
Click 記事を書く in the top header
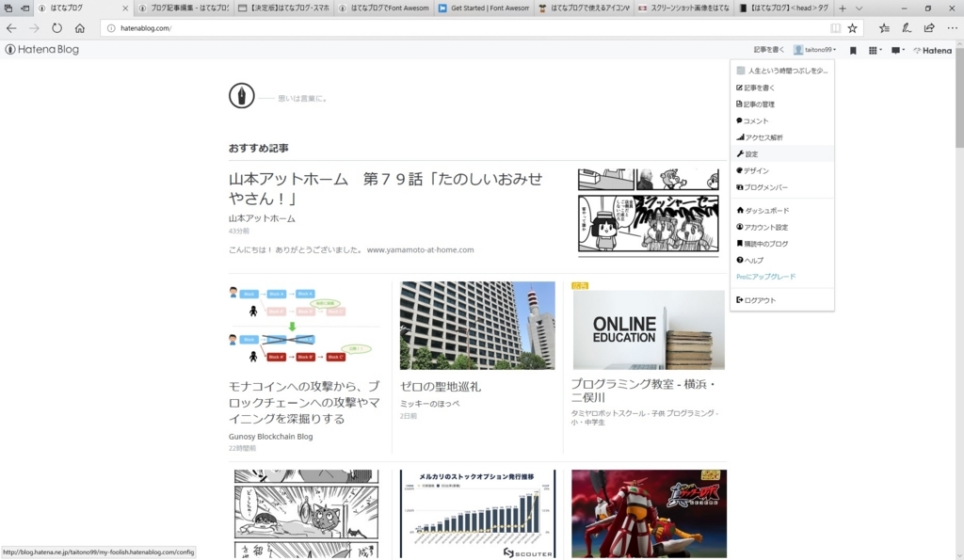(x=768, y=50)
